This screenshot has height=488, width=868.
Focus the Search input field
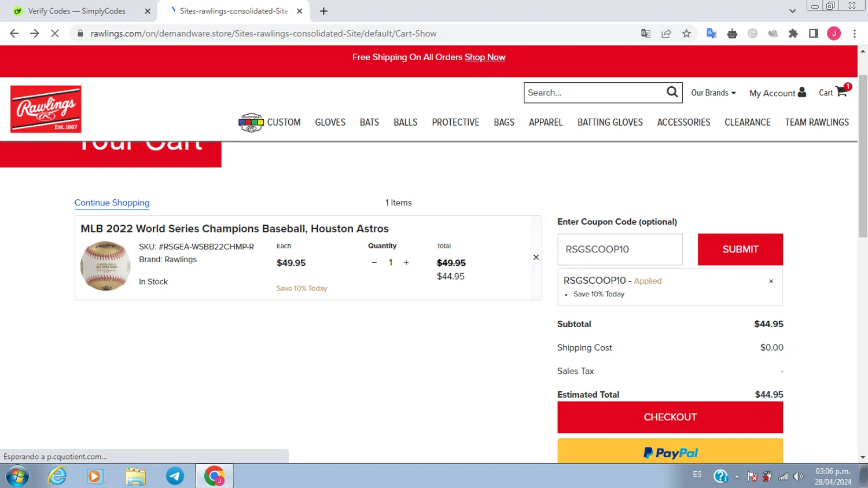[x=594, y=93]
